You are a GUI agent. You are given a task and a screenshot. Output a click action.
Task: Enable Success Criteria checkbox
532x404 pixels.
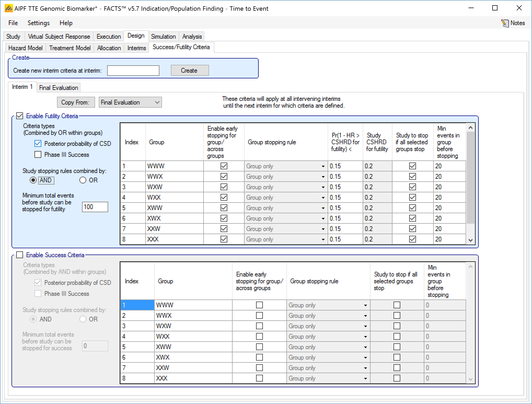pos(20,255)
